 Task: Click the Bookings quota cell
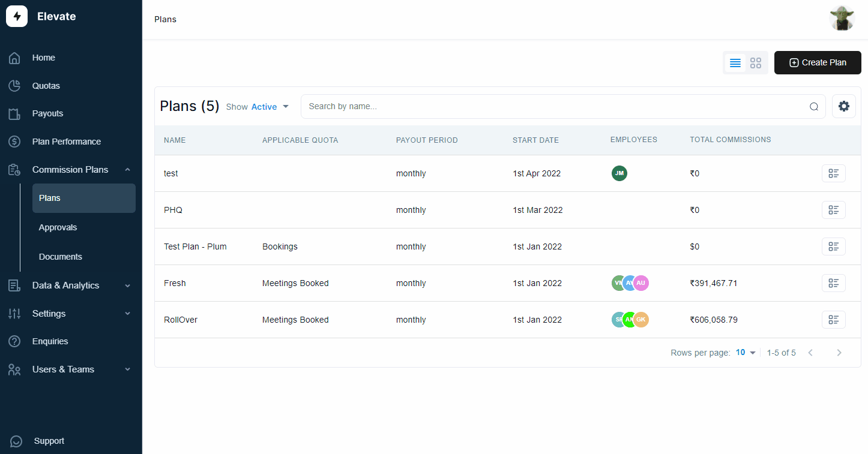point(280,246)
